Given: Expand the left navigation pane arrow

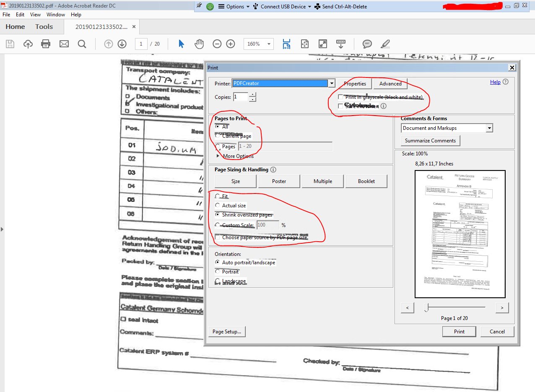Looking at the screenshot, I should tap(2, 229).
